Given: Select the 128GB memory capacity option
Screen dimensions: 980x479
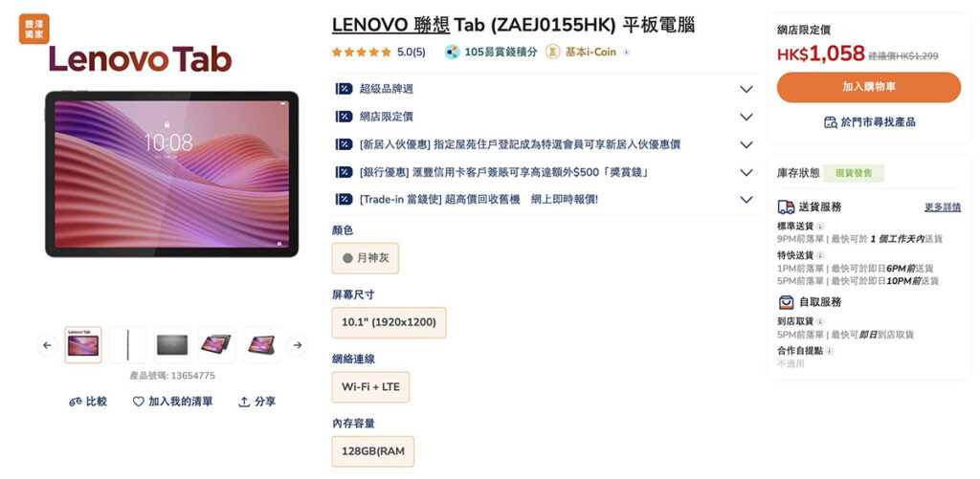Looking at the screenshot, I should click(372, 451).
